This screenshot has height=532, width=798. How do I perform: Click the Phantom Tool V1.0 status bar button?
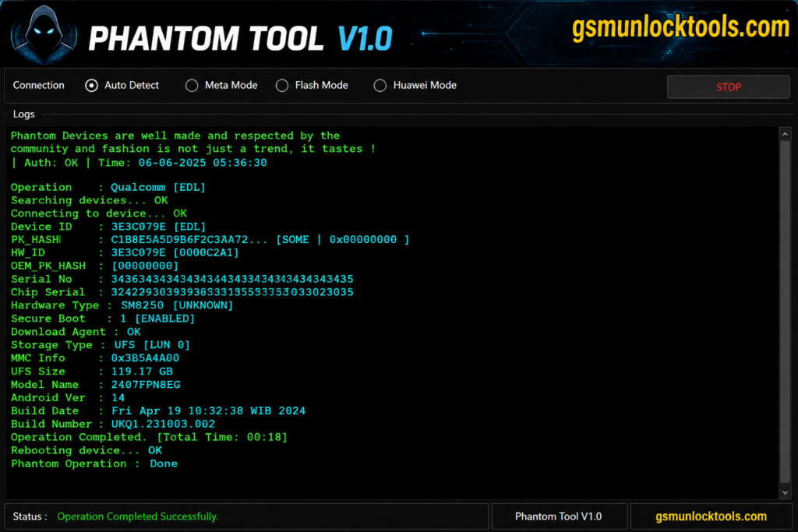tap(559, 516)
